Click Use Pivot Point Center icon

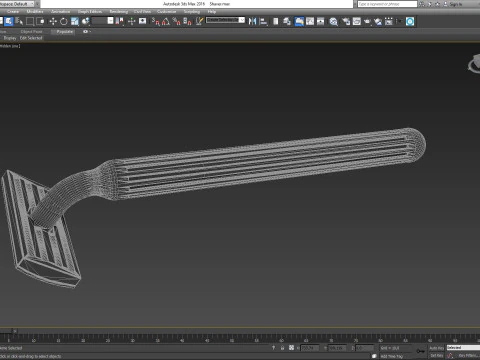[119, 21]
